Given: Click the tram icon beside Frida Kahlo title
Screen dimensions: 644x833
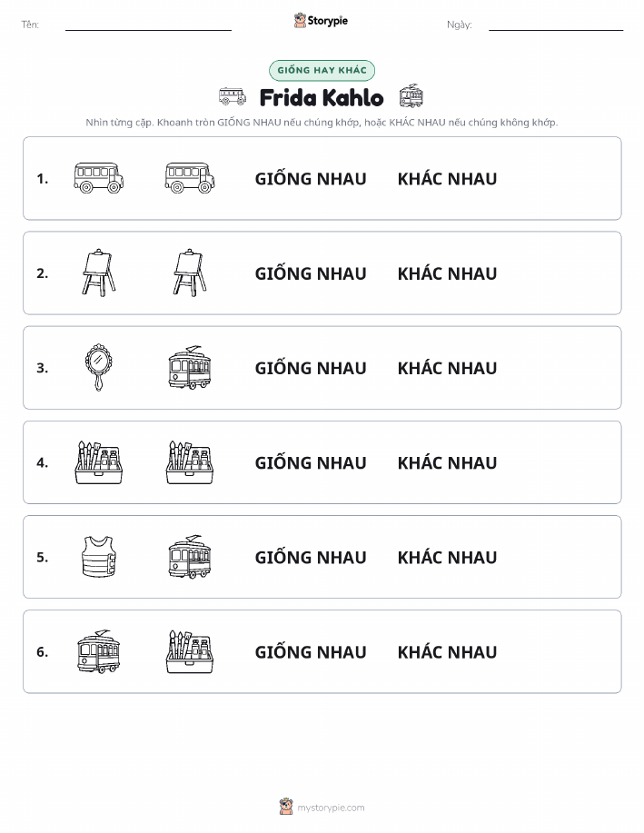Looking at the screenshot, I should click(x=411, y=96).
